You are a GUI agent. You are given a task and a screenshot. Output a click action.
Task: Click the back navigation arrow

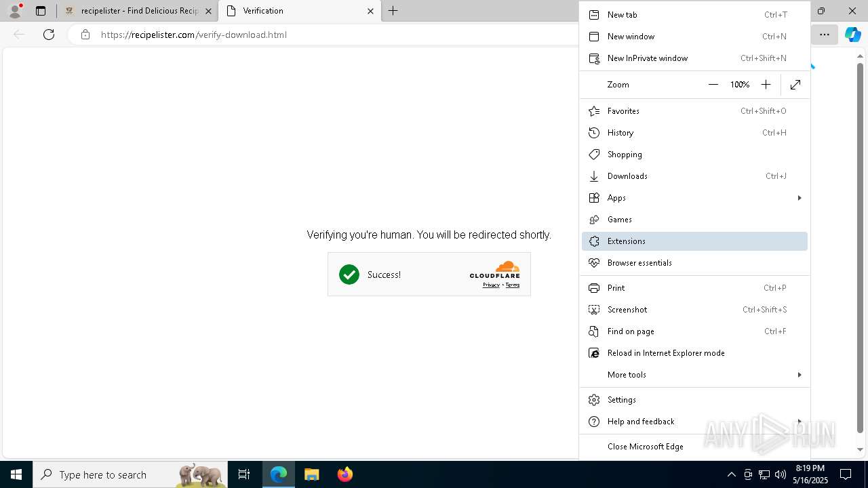[x=20, y=35]
